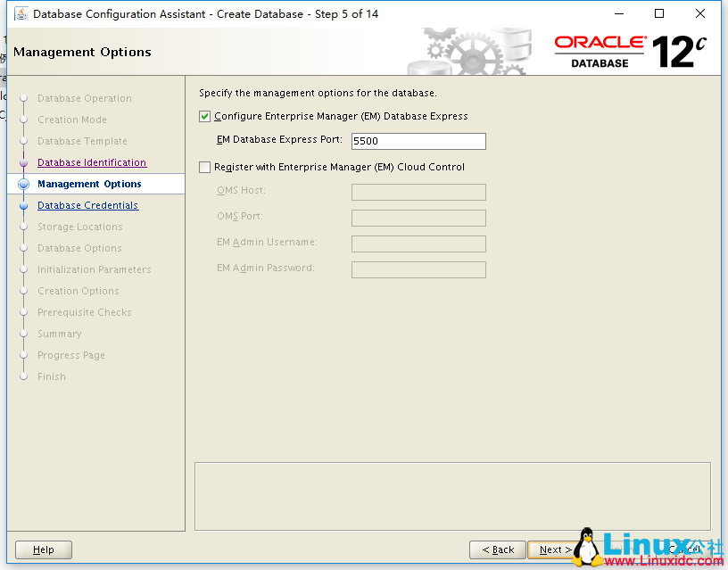Open Help
728x570 pixels.
(x=43, y=549)
